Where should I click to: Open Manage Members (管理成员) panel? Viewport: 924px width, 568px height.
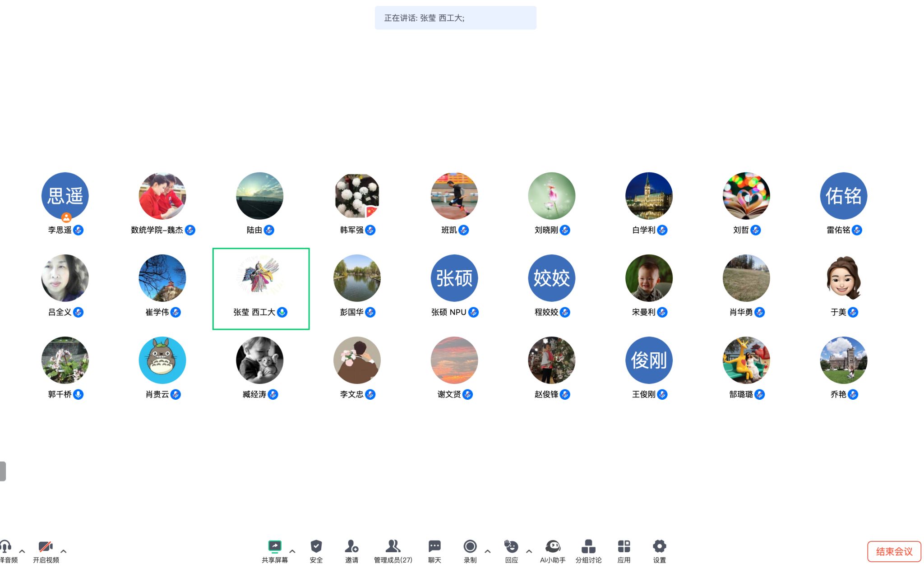point(393,547)
